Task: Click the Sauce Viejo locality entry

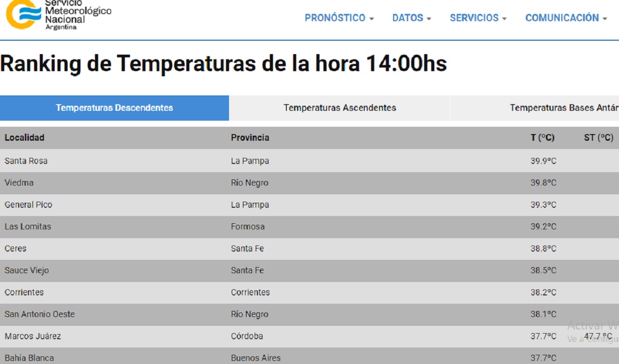Action: click(x=27, y=270)
